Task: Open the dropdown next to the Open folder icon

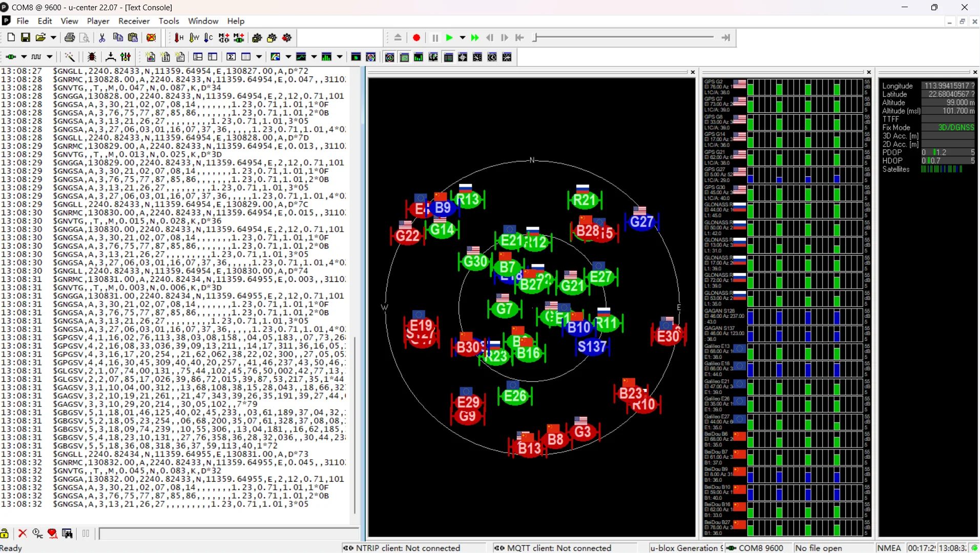Action: tap(53, 37)
